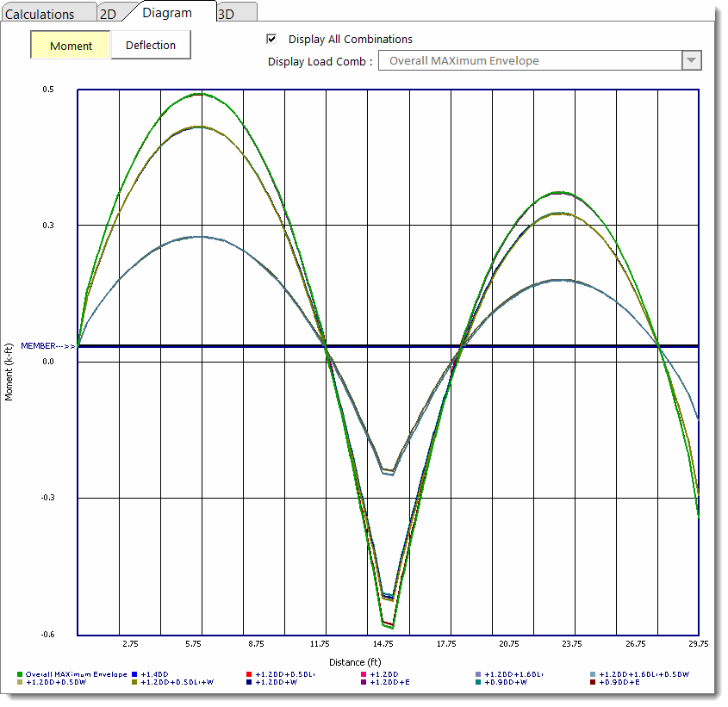
Task: Click the green Overall MAXimum Envelope legend swatch
Action: tap(19, 674)
